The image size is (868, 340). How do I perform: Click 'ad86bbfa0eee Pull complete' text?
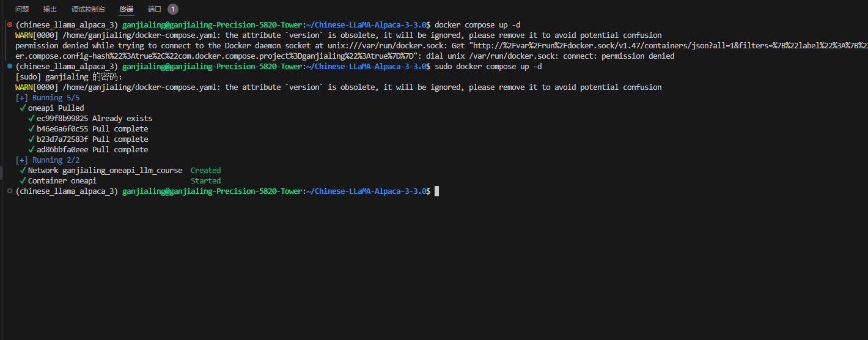click(92, 150)
